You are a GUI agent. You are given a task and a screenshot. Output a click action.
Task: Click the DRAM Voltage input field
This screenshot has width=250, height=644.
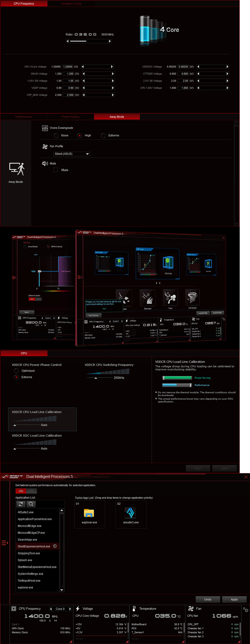click(69, 74)
